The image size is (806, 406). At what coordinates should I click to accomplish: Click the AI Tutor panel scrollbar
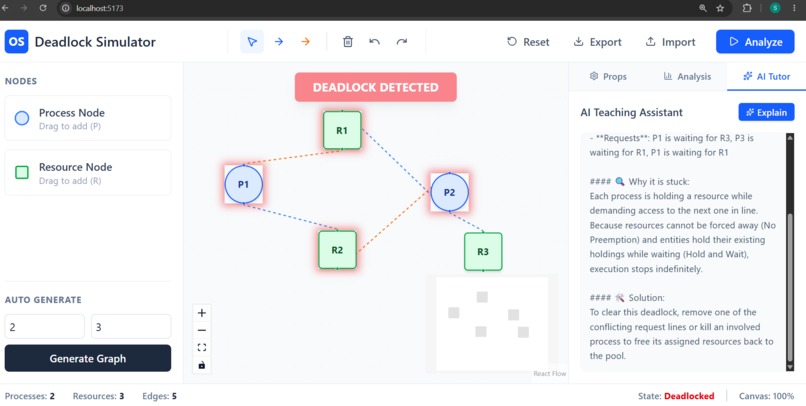coord(790,287)
